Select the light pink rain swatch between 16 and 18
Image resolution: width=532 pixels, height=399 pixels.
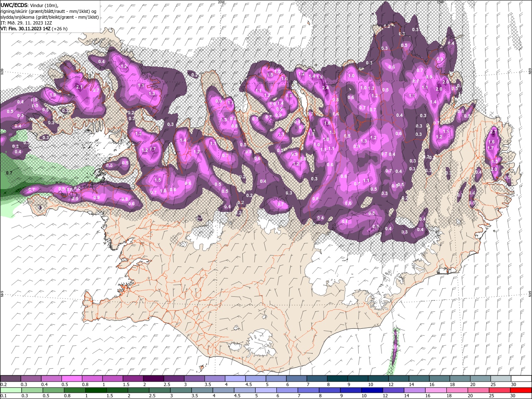point(436,390)
